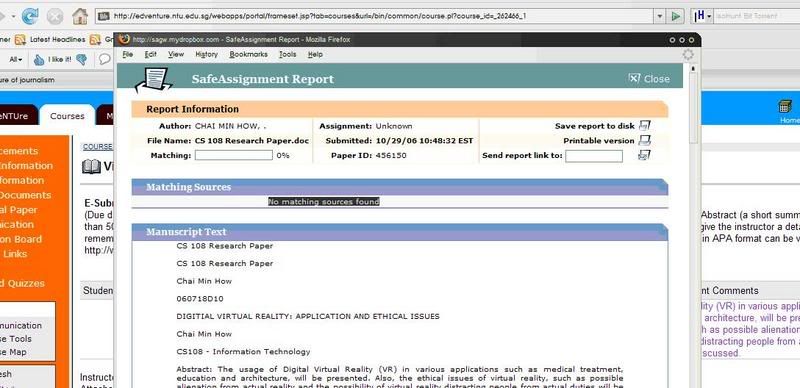
Task: Click the browser reload button
Action: (30, 16)
